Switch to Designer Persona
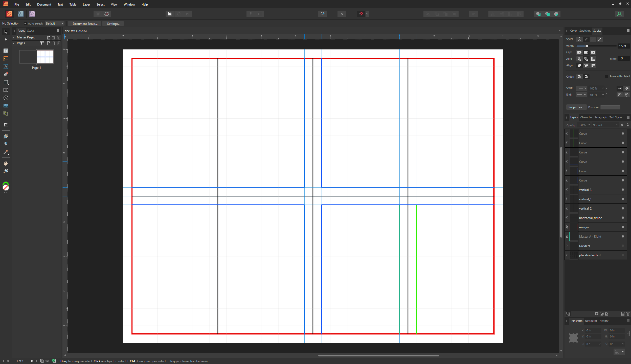The height and width of the screenshot is (364, 631). tap(21, 14)
